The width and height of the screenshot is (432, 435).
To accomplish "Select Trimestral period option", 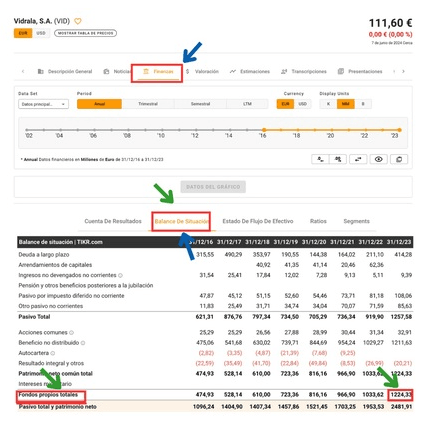I will [x=148, y=104].
